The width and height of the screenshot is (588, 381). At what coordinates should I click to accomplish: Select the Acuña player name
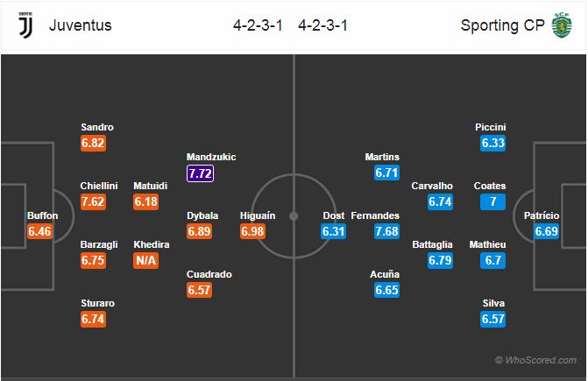[x=385, y=274]
